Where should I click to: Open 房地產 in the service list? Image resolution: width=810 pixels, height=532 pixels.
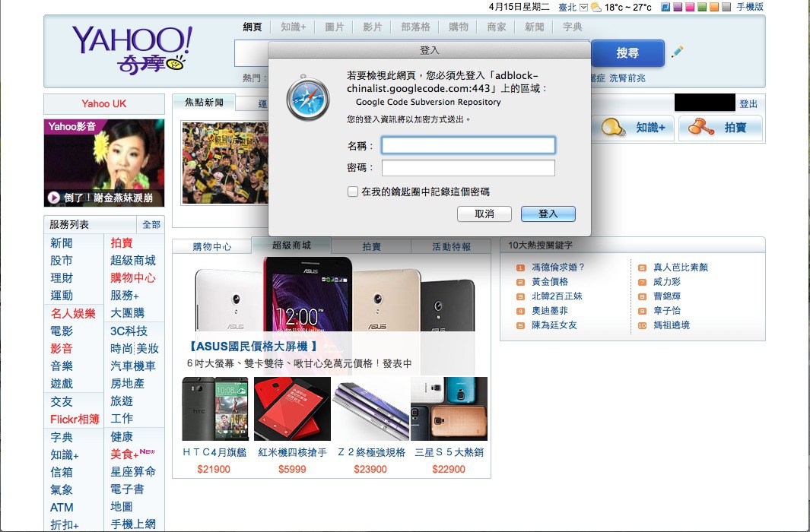coord(128,383)
